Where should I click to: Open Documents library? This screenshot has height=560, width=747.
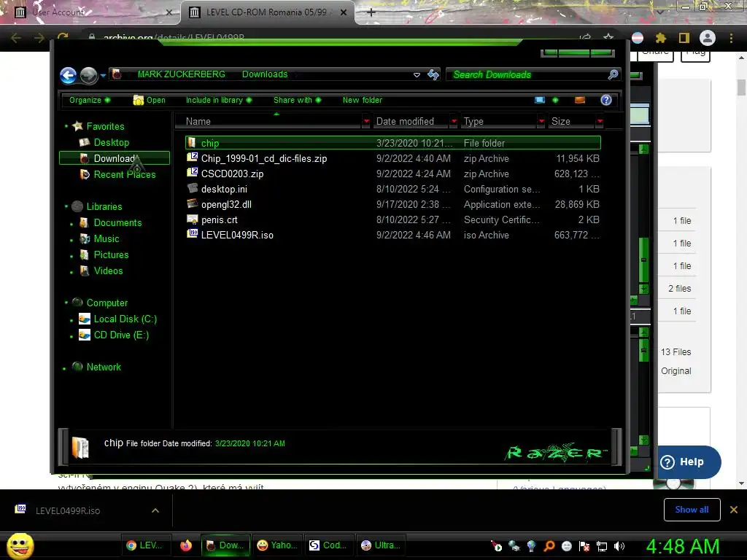pos(117,222)
